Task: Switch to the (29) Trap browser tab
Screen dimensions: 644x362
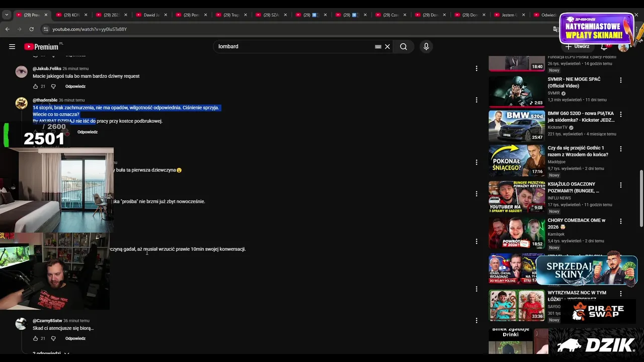Action: point(231,15)
